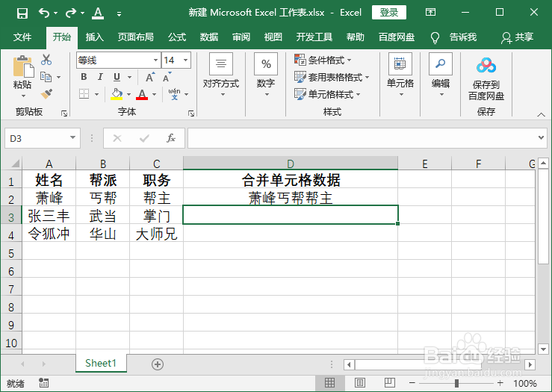This screenshot has width=552, height=392.
Task: Open 单元格样式 cell styles
Action: (327, 94)
